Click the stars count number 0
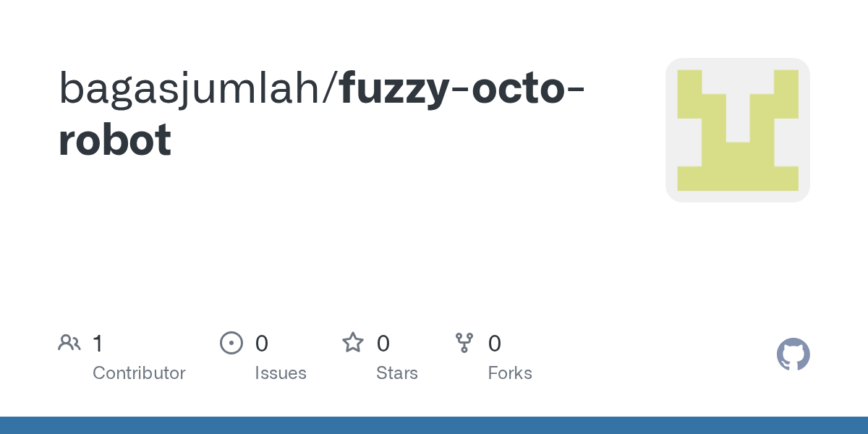 [383, 343]
